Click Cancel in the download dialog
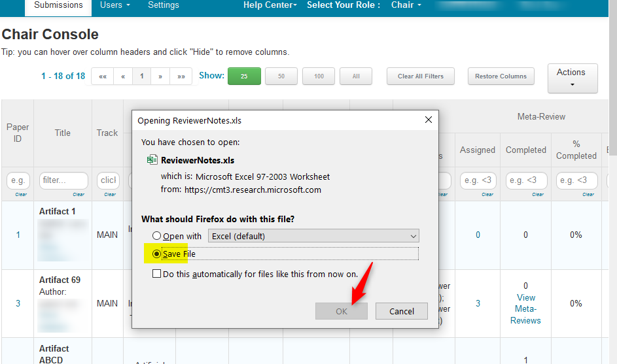The height and width of the screenshot is (364, 617). coord(401,311)
